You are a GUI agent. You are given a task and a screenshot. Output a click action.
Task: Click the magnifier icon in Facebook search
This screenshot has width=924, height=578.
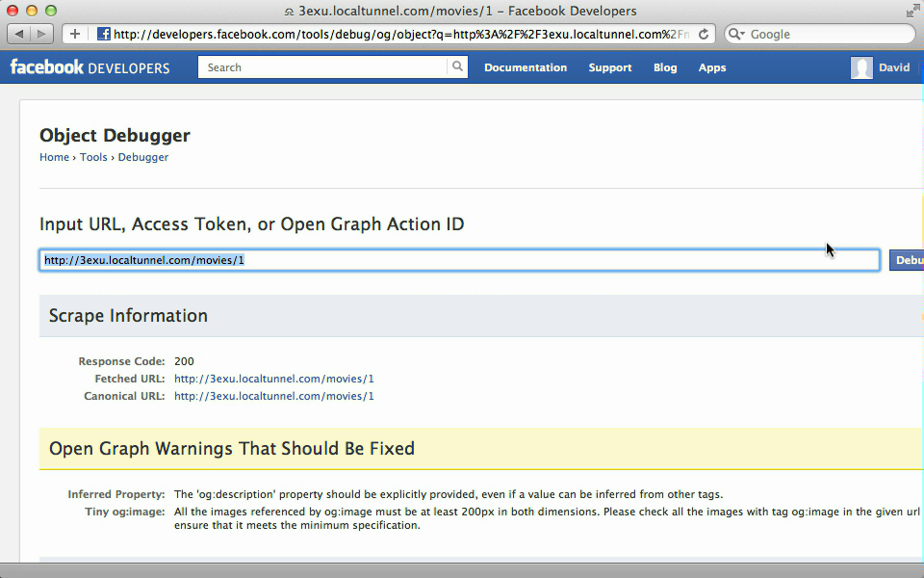(x=457, y=66)
